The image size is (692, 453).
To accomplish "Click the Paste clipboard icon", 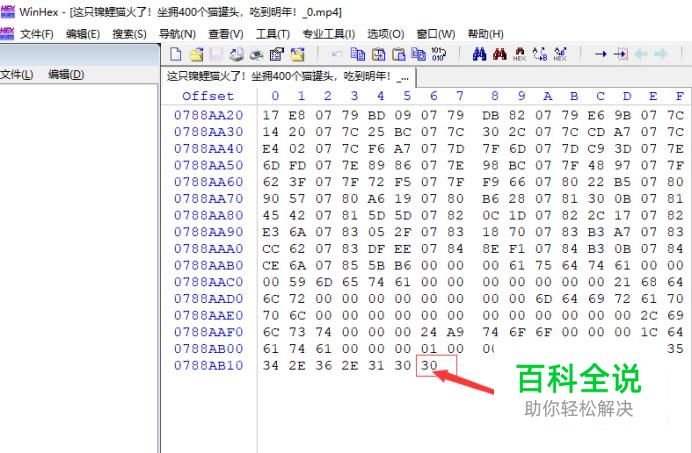I will tap(399, 54).
